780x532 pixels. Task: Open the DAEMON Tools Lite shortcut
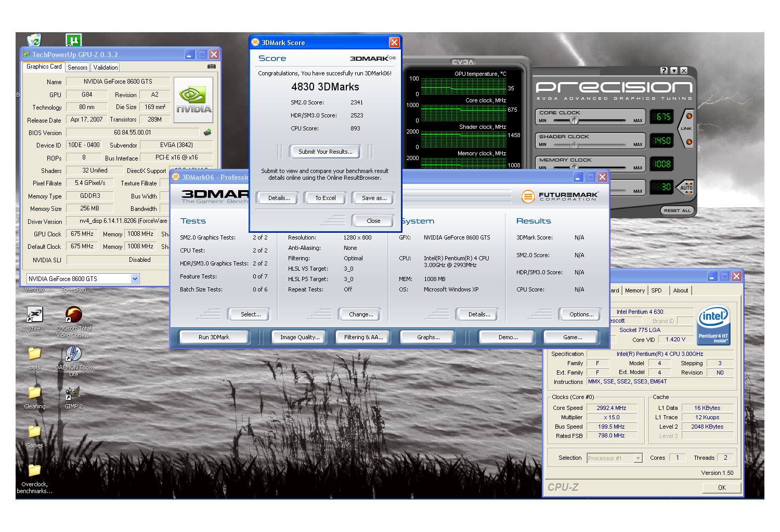[73, 354]
